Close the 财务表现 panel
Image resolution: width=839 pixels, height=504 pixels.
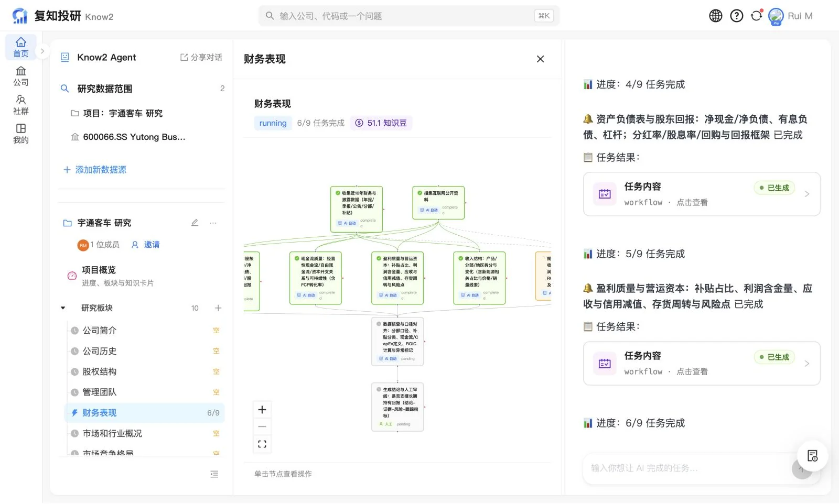pos(541,59)
